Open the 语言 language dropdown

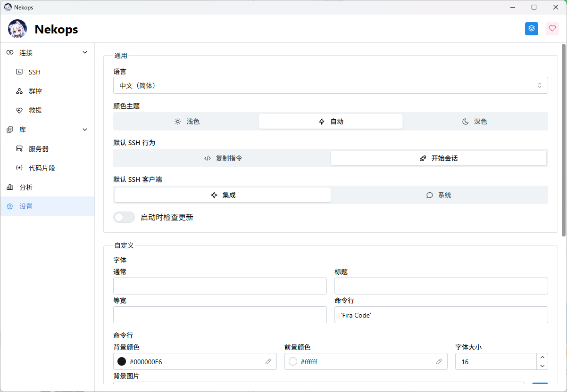(330, 86)
